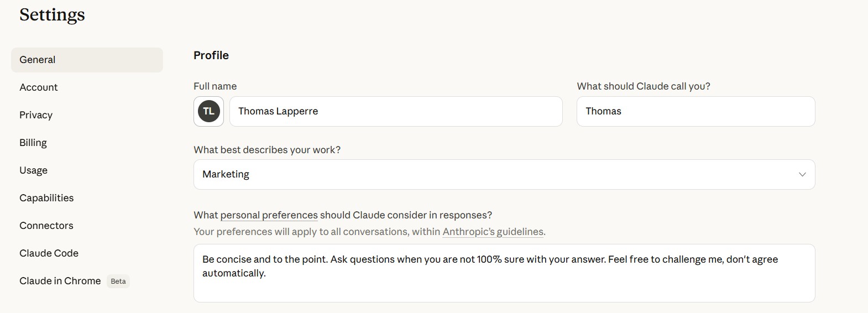Click into the Full name field
Viewport: 868px width, 313px height.
coord(395,111)
